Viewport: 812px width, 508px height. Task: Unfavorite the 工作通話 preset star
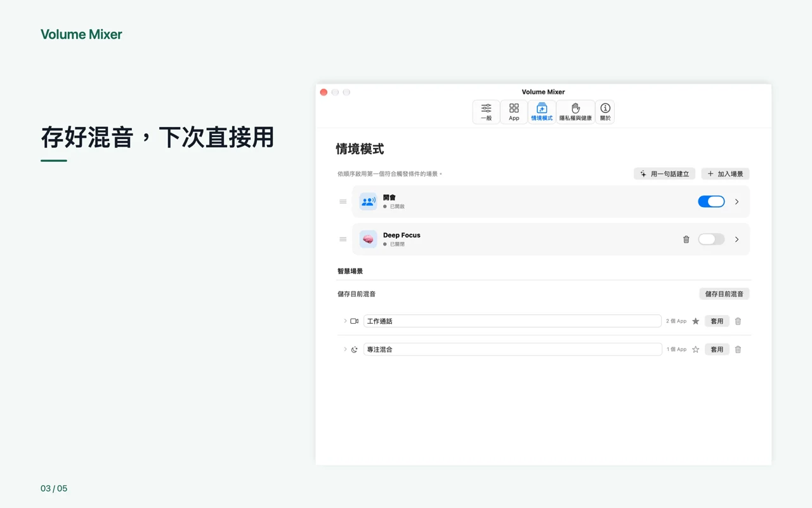pyautogui.click(x=695, y=321)
